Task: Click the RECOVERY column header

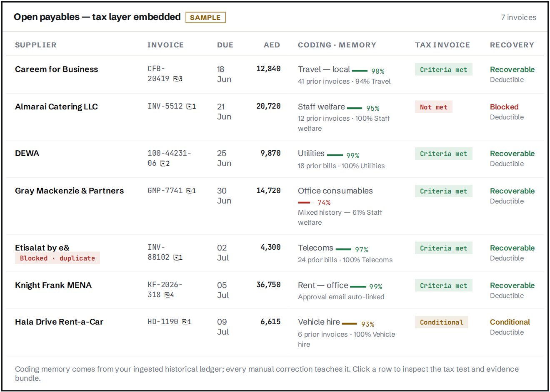Action: pos(512,45)
